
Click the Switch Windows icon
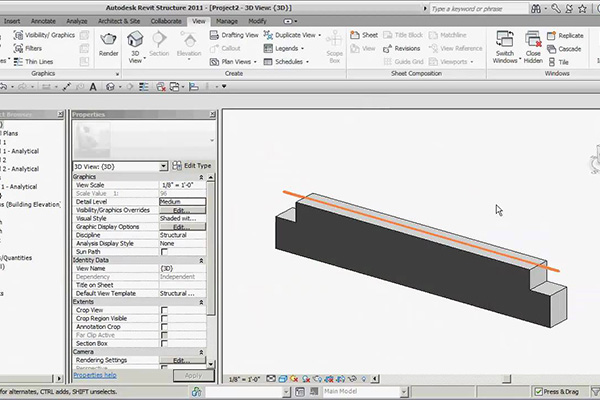[505, 39]
